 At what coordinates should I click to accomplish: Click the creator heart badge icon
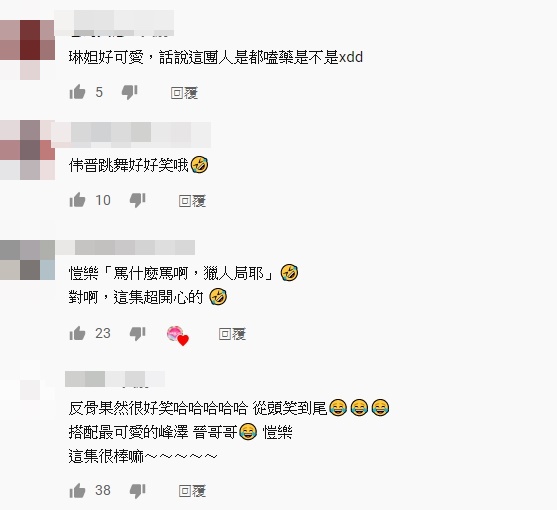(x=178, y=335)
